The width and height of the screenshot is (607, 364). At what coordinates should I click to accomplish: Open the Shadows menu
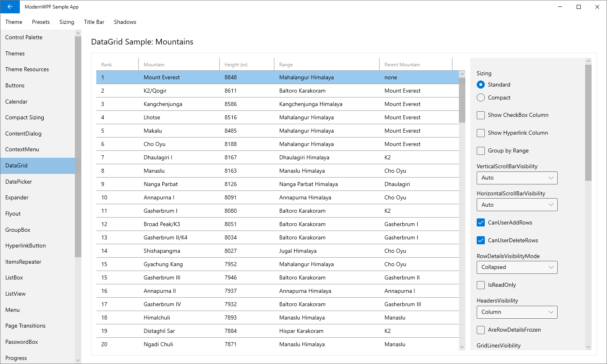tap(125, 22)
